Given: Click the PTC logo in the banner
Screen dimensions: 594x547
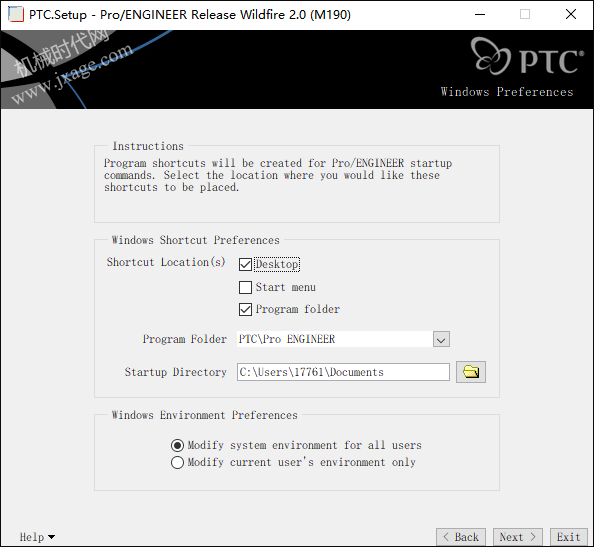Looking at the screenshot, I should click(527, 56).
